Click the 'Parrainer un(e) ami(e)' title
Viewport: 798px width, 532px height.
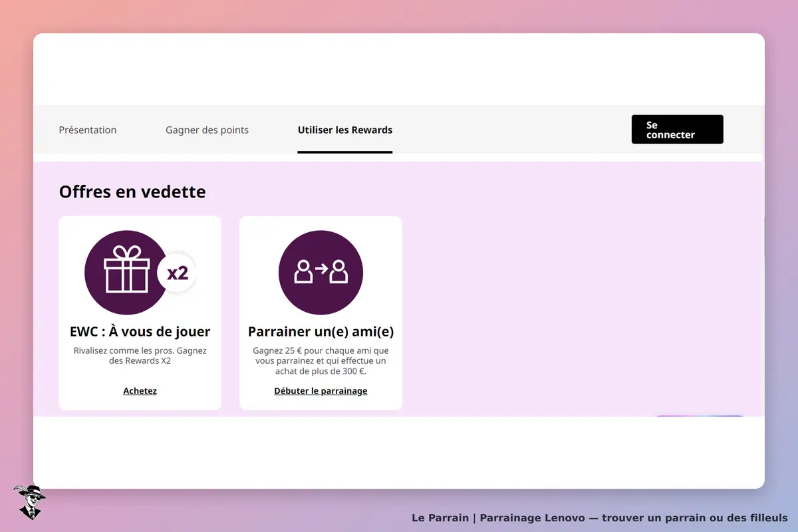pos(321,331)
